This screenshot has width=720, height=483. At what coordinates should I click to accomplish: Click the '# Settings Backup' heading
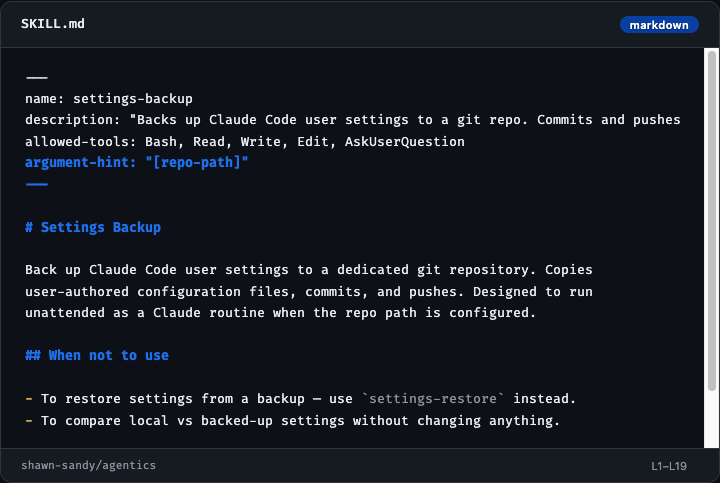[x=93, y=227]
